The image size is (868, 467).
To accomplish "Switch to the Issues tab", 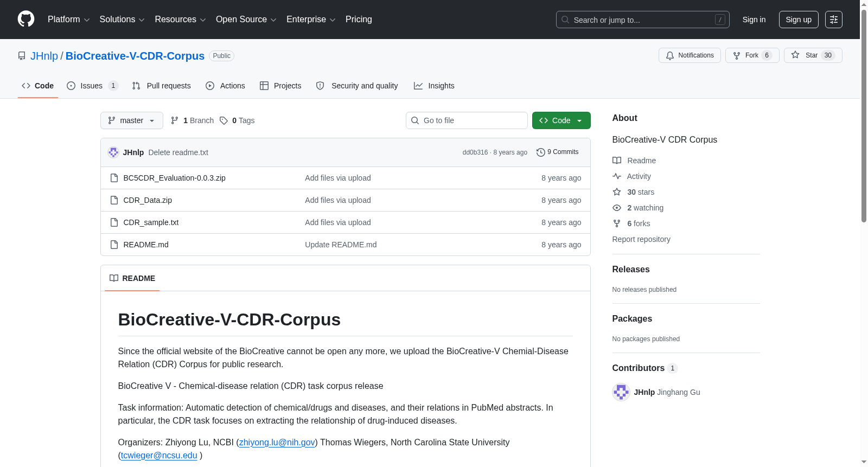I will [x=92, y=86].
